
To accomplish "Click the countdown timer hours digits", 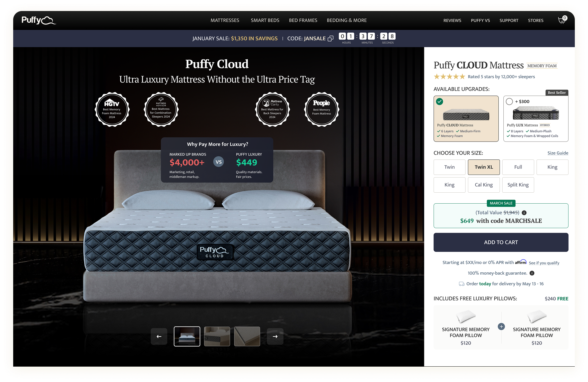I will tap(346, 36).
